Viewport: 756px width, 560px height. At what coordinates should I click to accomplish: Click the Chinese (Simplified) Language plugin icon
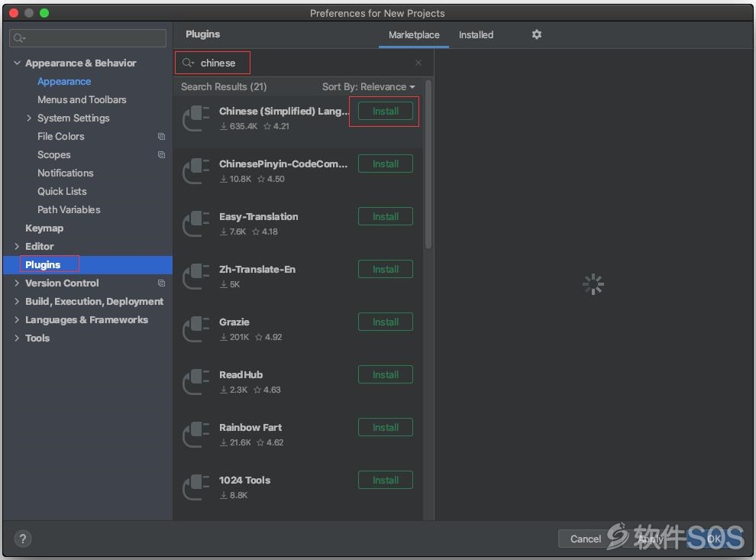(x=196, y=118)
